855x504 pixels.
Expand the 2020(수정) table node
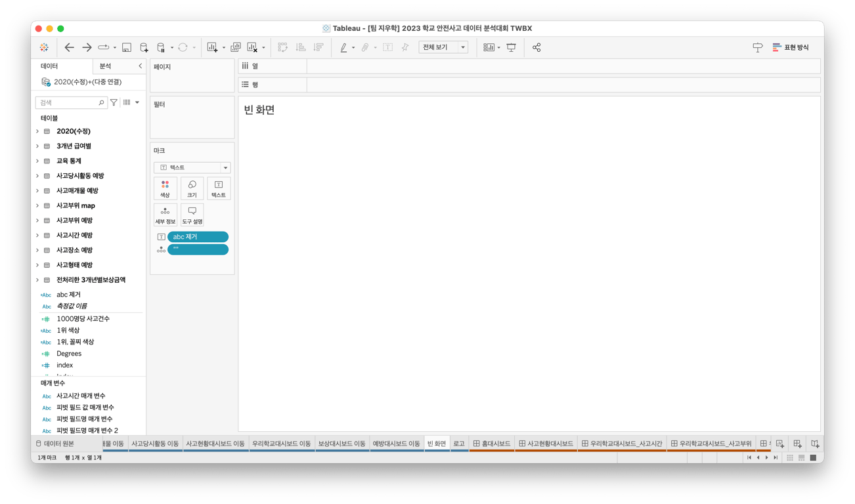coord(37,131)
